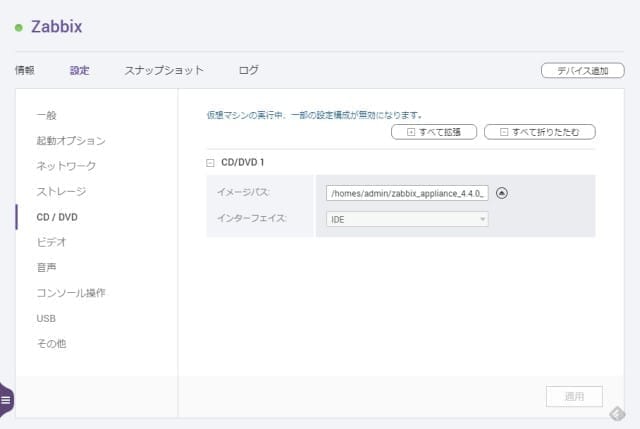Select 一般 in the settings sidebar
The width and height of the screenshot is (640, 429).
pos(47,116)
